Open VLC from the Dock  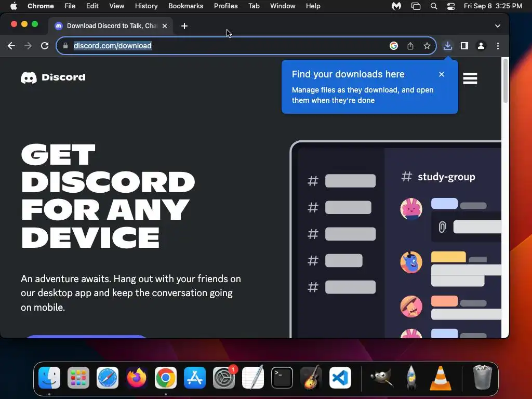click(x=440, y=378)
